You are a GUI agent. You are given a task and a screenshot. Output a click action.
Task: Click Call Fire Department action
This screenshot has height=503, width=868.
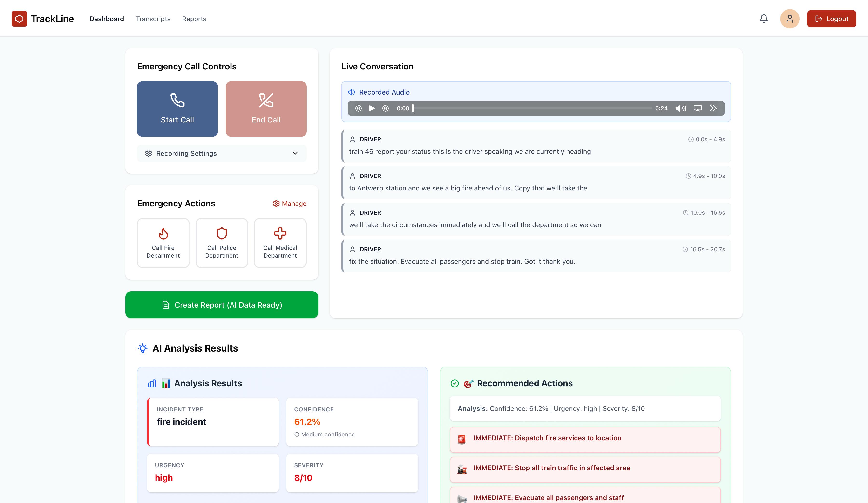tap(163, 243)
